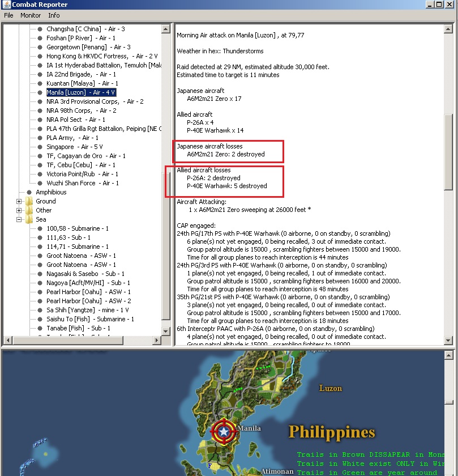Select Singapore - Air - 5 V

click(x=75, y=147)
